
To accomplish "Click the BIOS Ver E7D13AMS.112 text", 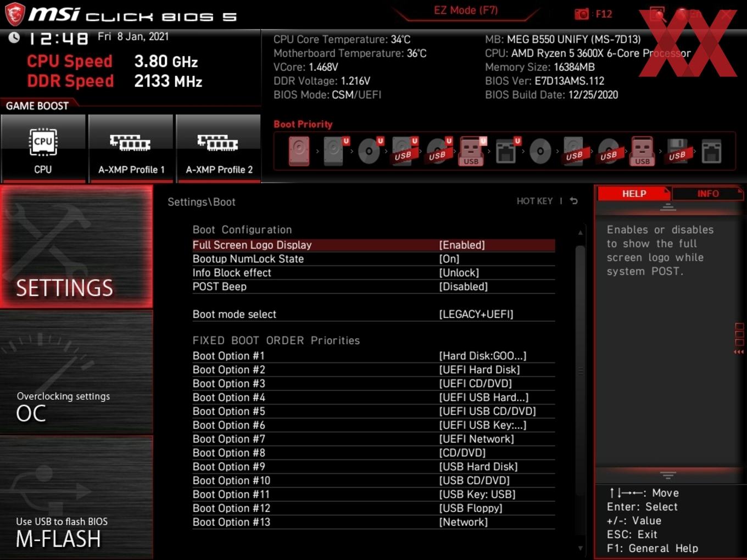I will tap(545, 81).
